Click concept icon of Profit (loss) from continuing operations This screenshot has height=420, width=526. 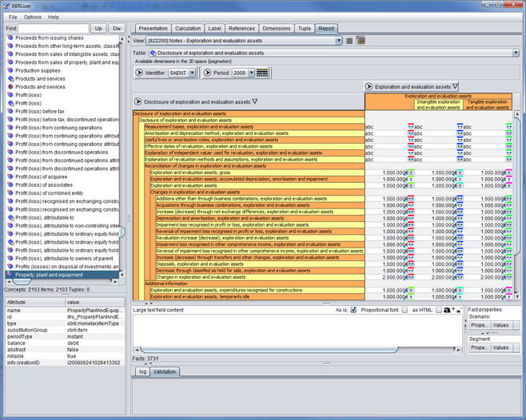[x=10, y=128]
